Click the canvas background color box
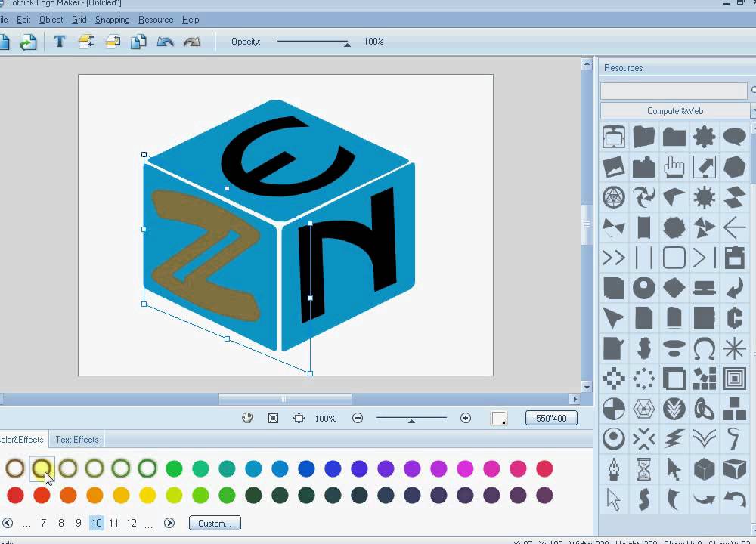 coord(499,419)
